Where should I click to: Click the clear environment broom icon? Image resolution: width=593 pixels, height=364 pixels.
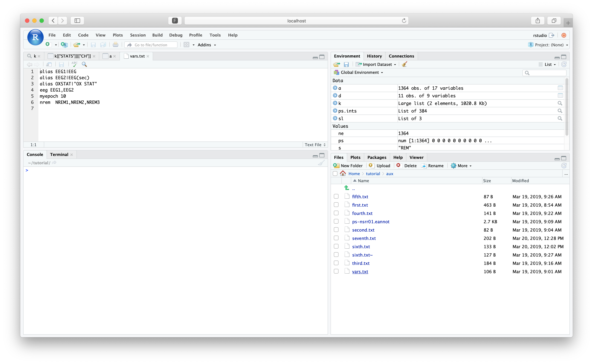[x=405, y=64]
